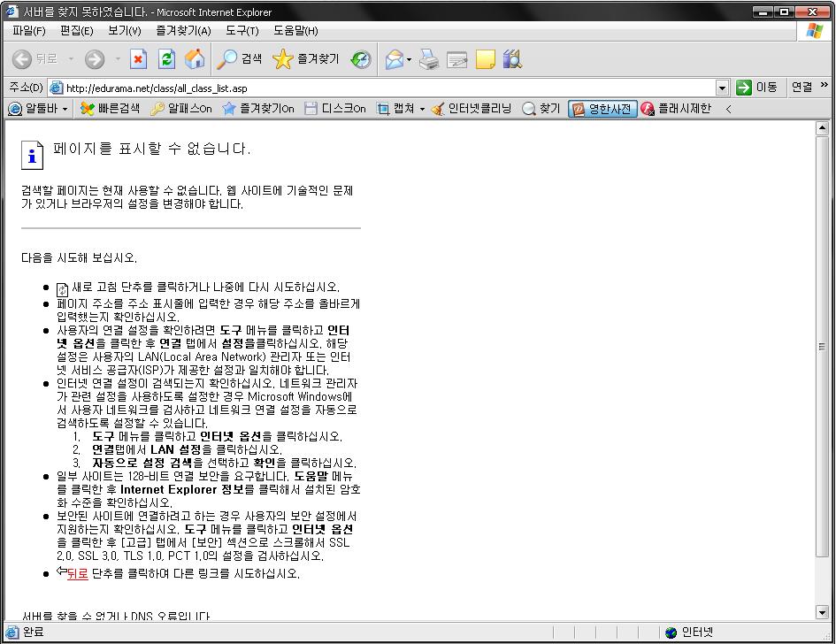Click the Print printer icon
The height and width of the screenshot is (644, 836).
[x=429, y=58]
